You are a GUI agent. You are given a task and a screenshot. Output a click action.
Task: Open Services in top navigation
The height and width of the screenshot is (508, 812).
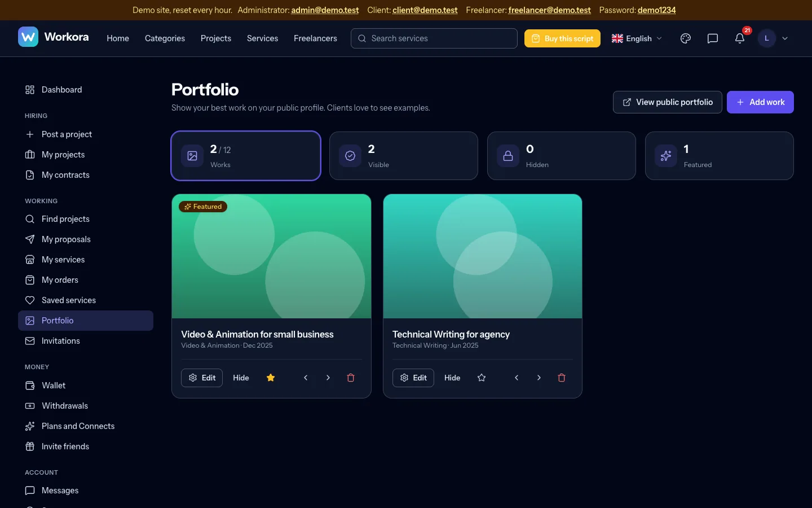point(263,38)
